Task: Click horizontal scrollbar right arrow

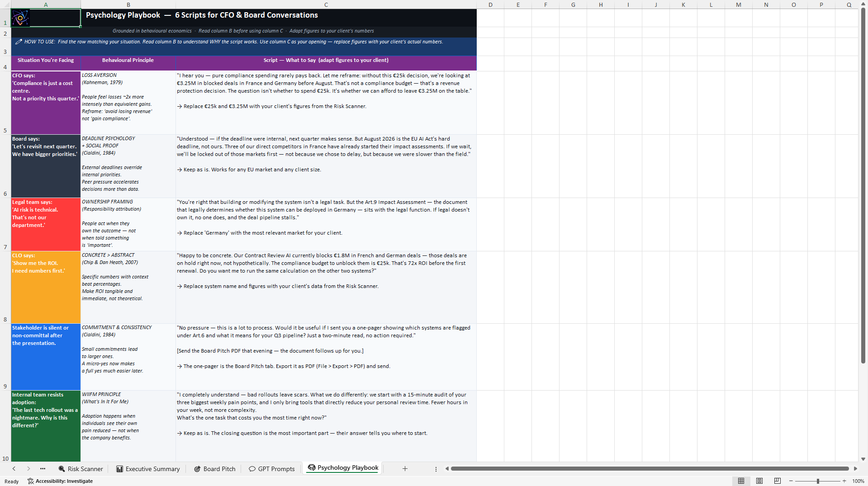Action: pos(855,469)
